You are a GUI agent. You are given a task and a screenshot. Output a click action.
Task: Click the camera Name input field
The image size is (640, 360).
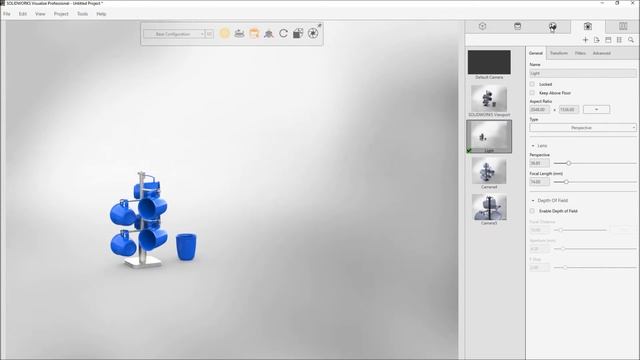[x=583, y=73]
